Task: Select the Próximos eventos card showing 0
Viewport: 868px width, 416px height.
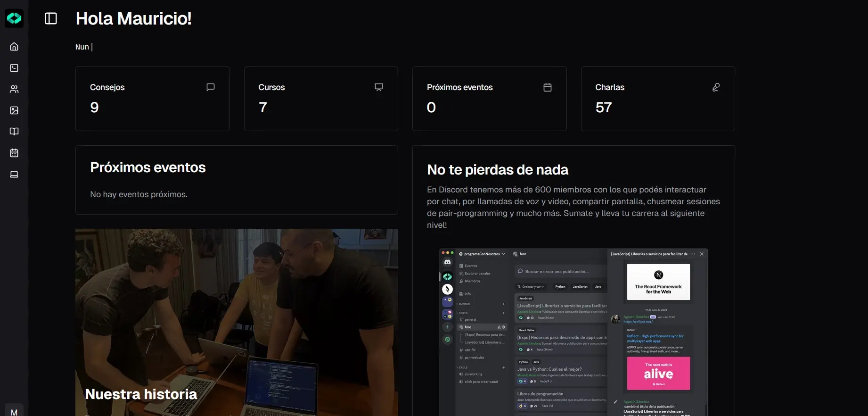Action: click(x=489, y=99)
